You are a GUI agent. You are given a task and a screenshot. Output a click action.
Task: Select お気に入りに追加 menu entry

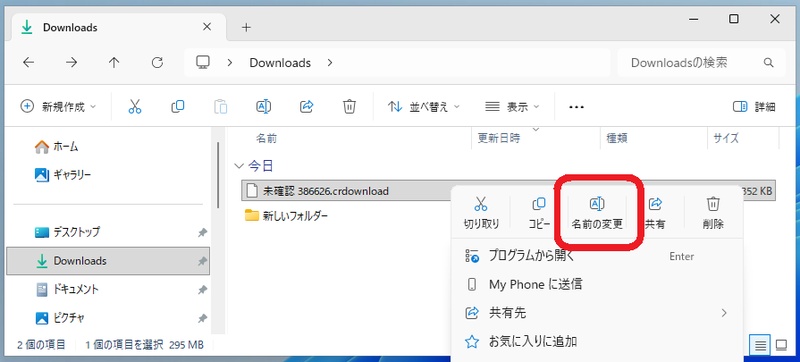point(596,341)
